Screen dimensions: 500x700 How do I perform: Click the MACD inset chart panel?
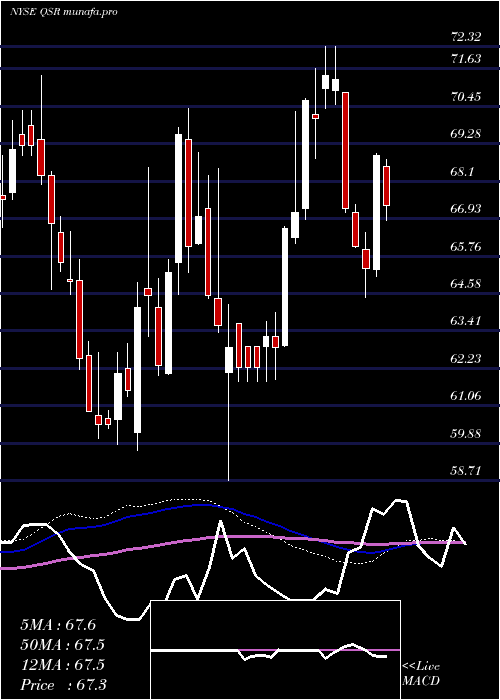tap(275, 650)
